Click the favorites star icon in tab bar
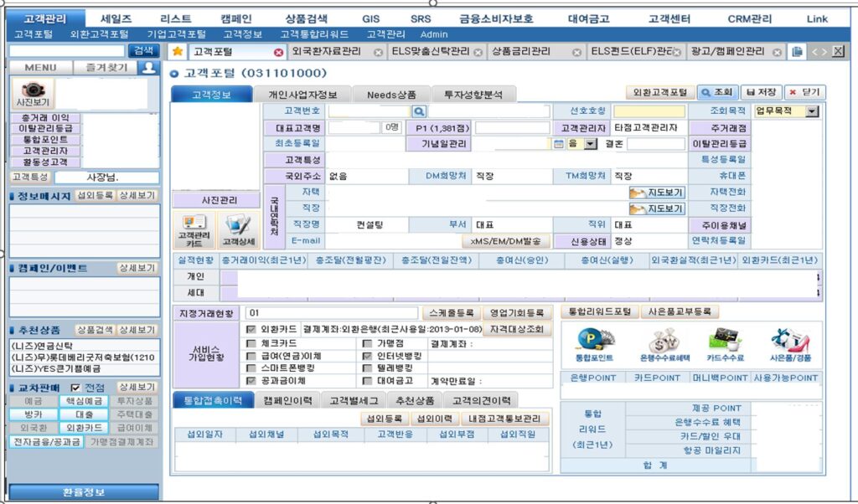This screenshot has width=858, height=504. 178,51
